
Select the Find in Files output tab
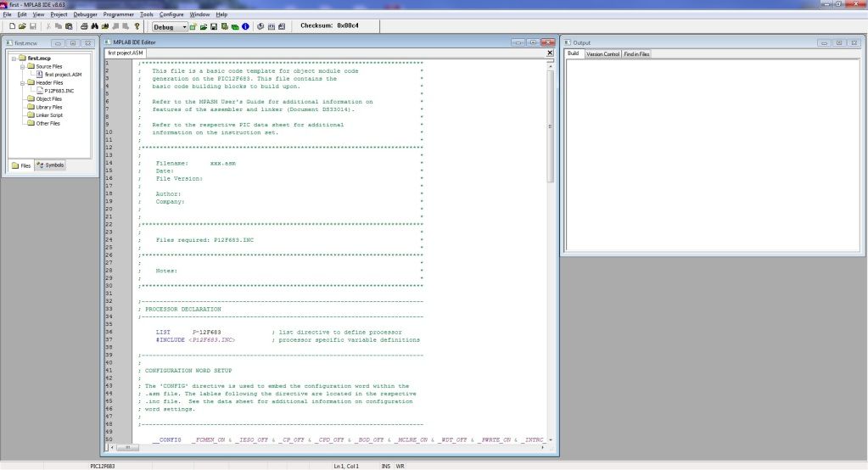pos(636,54)
